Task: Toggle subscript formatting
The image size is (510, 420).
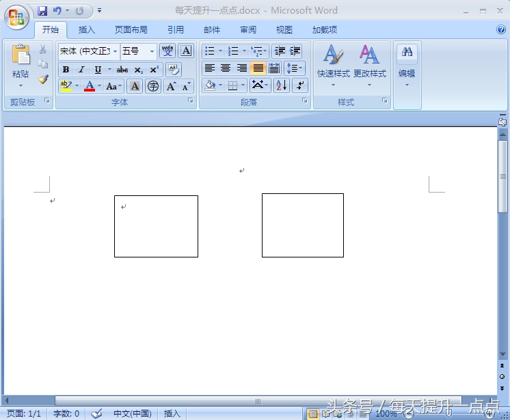Action: 139,70
